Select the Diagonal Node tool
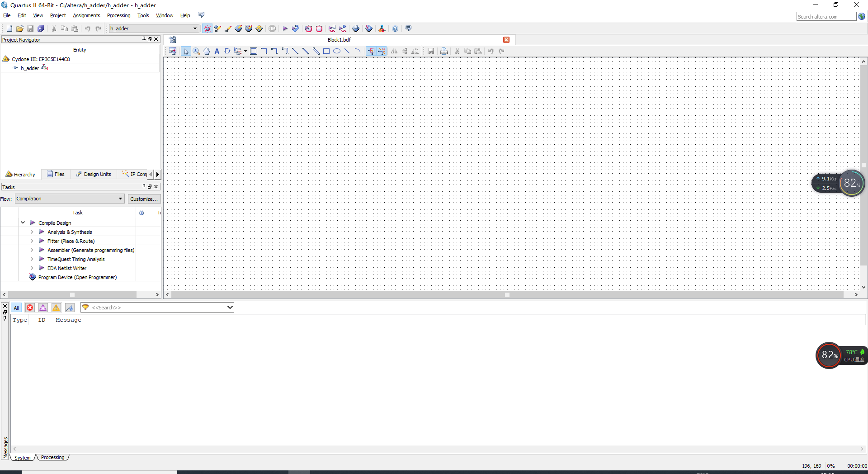The width and height of the screenshot is (868, 474). pos(295,51)
